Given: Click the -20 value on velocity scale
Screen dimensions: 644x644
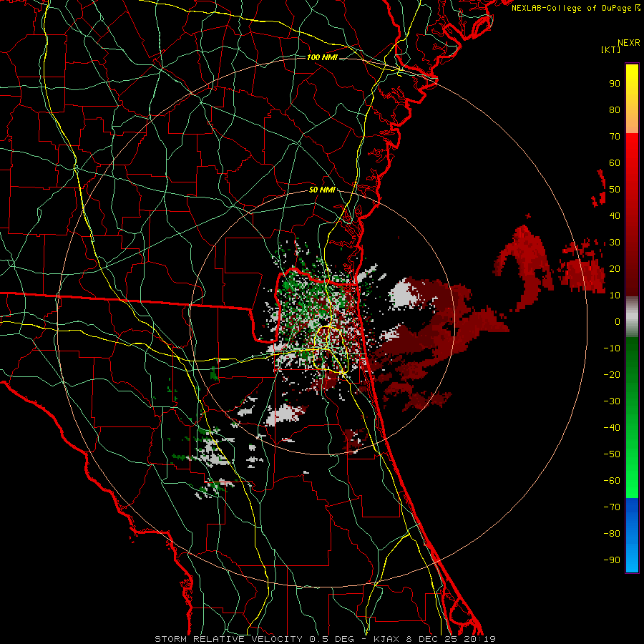Looking at the screenshot, I should 612,374.
